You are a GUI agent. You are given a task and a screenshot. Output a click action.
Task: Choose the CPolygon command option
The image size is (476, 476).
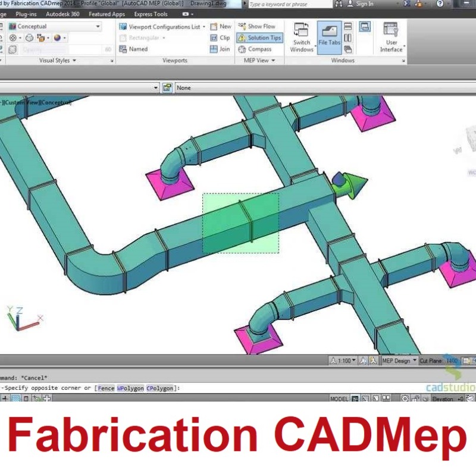(159, 388)
